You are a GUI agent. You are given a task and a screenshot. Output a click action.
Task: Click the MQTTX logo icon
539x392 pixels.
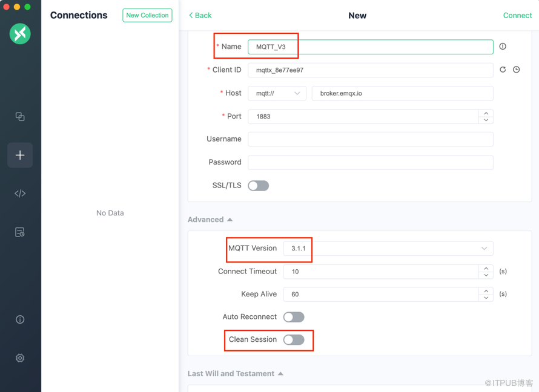[x=20, y=34]
